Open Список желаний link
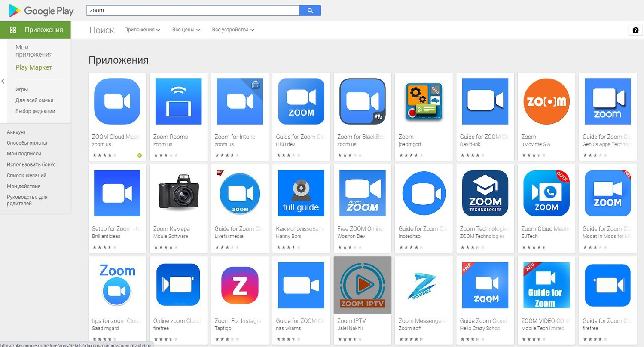 tap(27, 175)
